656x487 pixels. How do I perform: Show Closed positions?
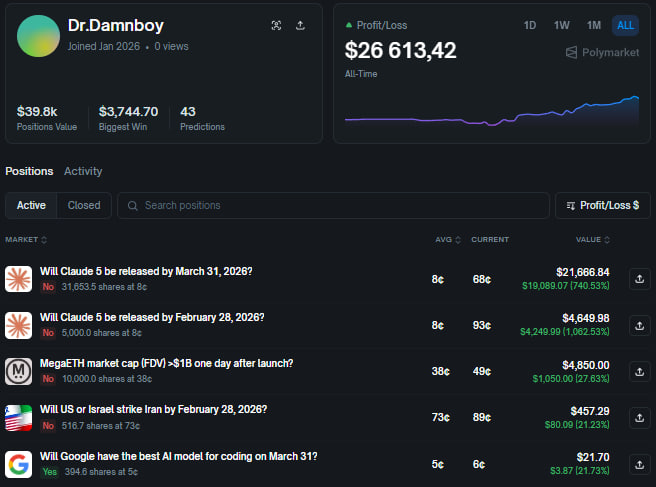click(x=84, y=205)
